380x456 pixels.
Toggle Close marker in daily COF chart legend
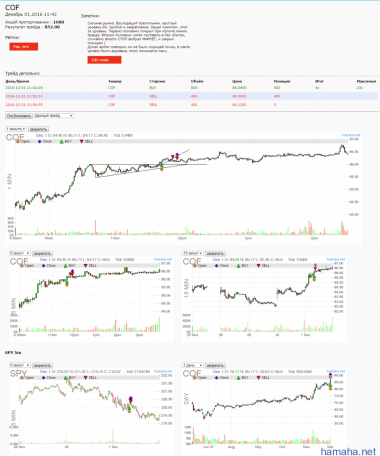click(x=216, y=378)
